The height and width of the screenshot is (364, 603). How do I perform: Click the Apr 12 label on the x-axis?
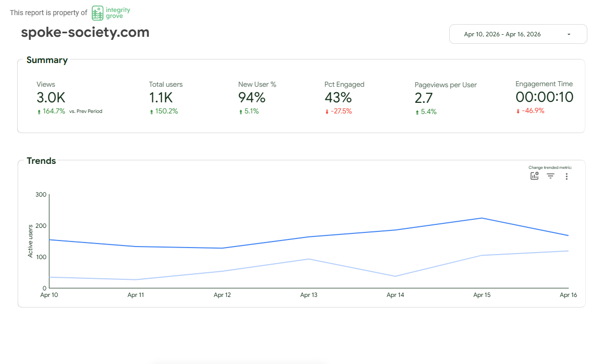tap(222, 295)
